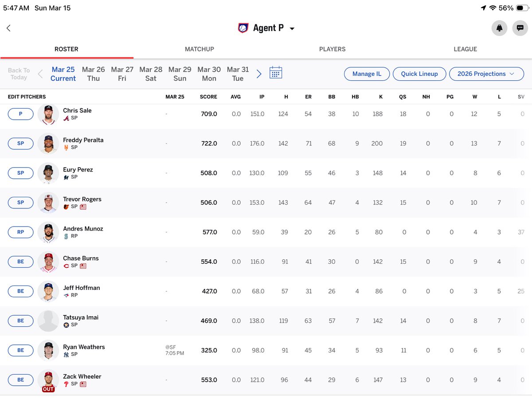Tap Zack Wheeler's BE slot button
The width and height of the screenshot is (532, 399).
coord(20,380)
